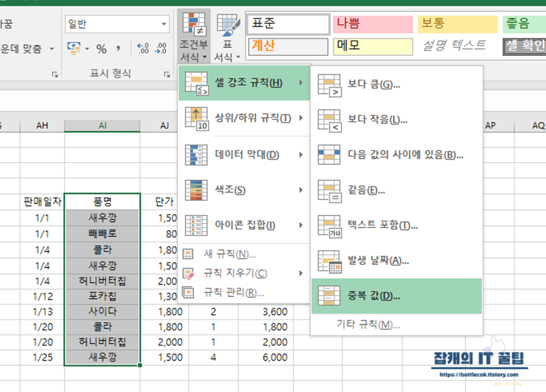
Task: Click the decrease decimal icon
Action: tap(161, 49)
